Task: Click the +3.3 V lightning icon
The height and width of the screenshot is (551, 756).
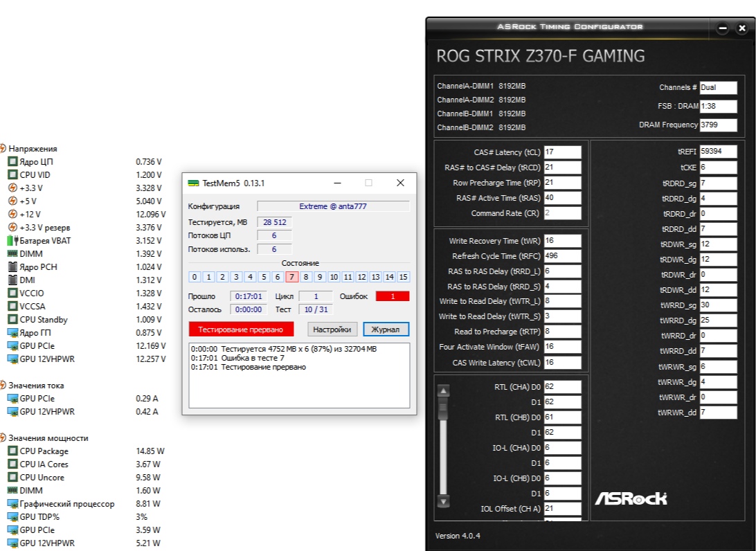Action: tap(12, 188)
